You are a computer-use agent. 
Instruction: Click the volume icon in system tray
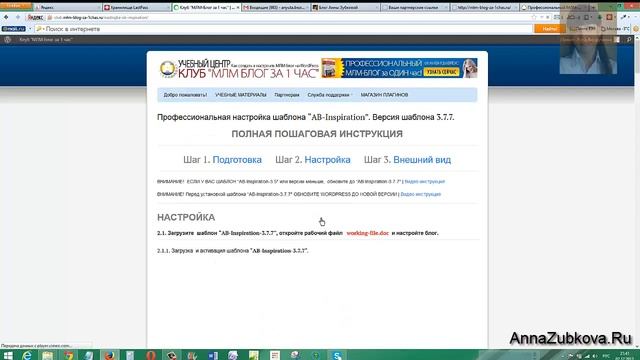click(x=595, y=356)
